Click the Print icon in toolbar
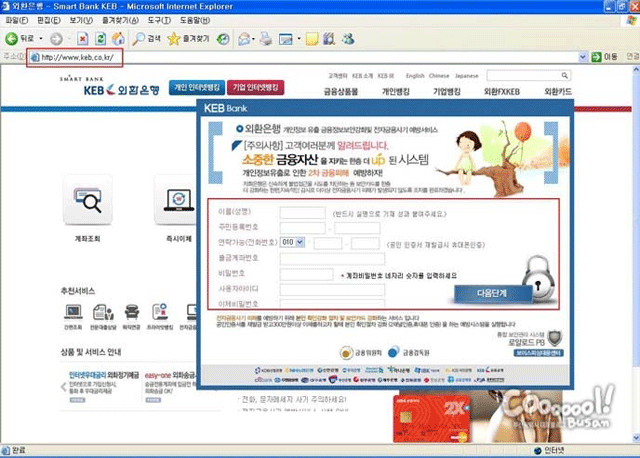Viewport: 640px width, 458px height. (266, 39)
